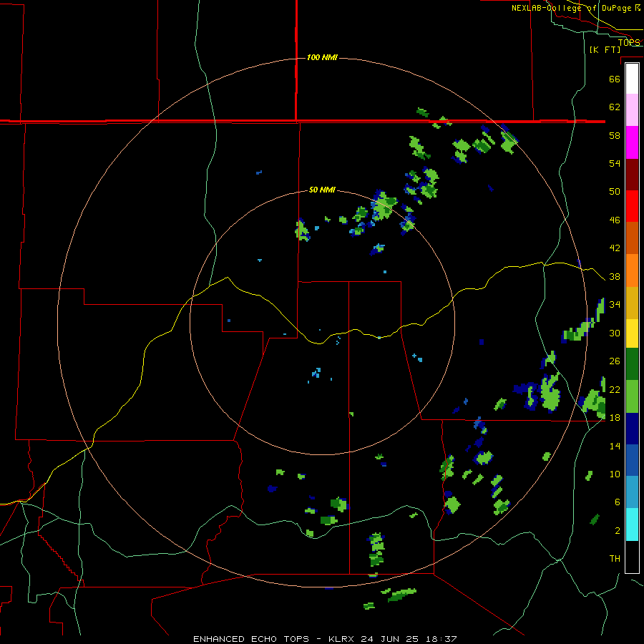This screenshot has height=644, width=644.
Task: Click the 46 value on the legend
Action: [x=615, y=220]
